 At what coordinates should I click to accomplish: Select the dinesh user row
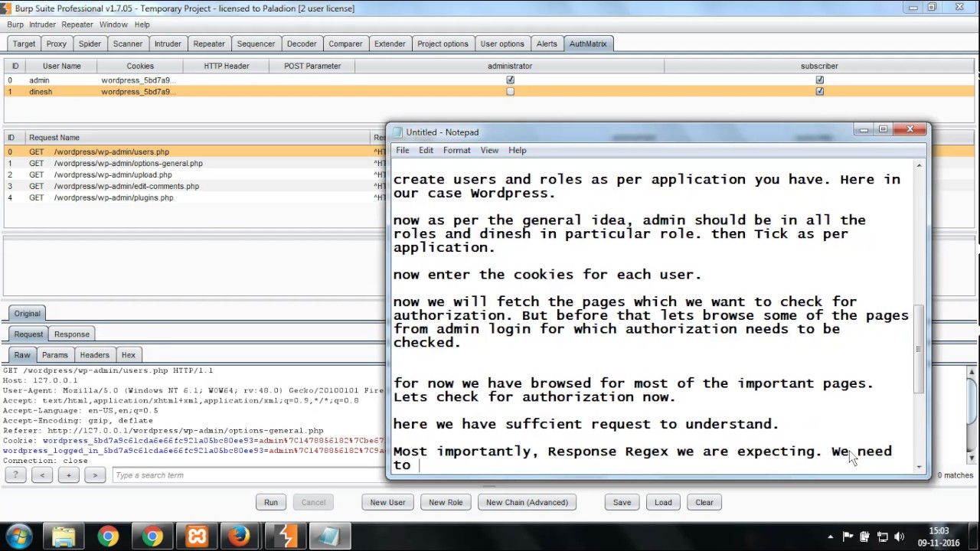point(490,91)
